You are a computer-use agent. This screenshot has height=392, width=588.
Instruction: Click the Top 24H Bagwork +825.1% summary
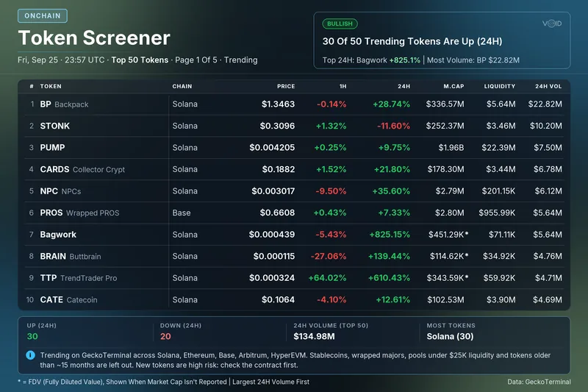[x=371, y=60]
